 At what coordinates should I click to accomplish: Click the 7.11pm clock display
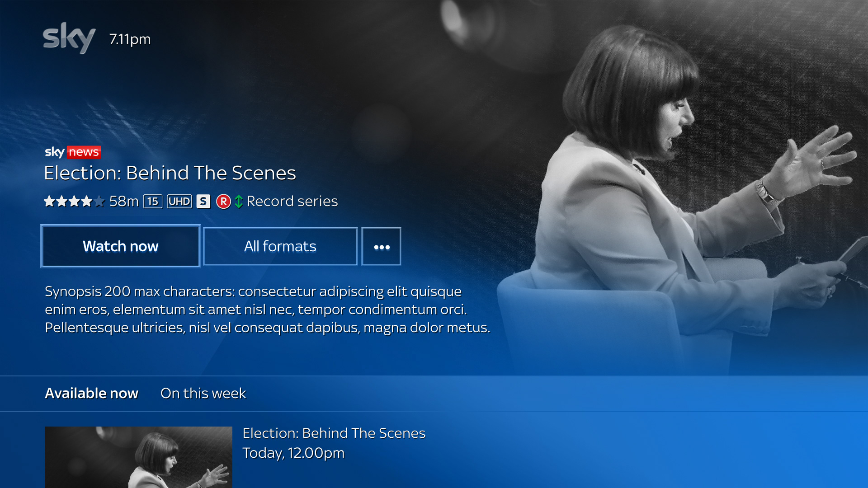pos(130,39)
